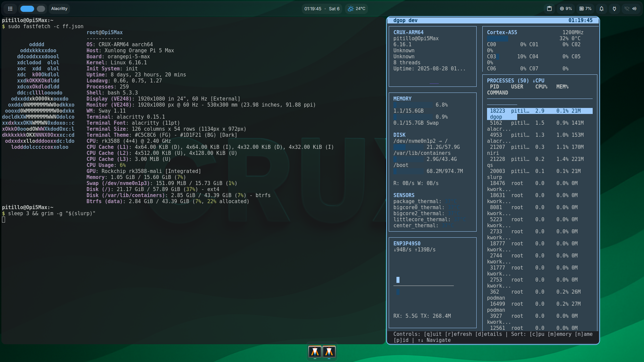Image resolution: width=644 pixels, height=362 pixels.
Task: Click the Sat 6 date label
Action: pyautogui.click(x=334, y=9)
